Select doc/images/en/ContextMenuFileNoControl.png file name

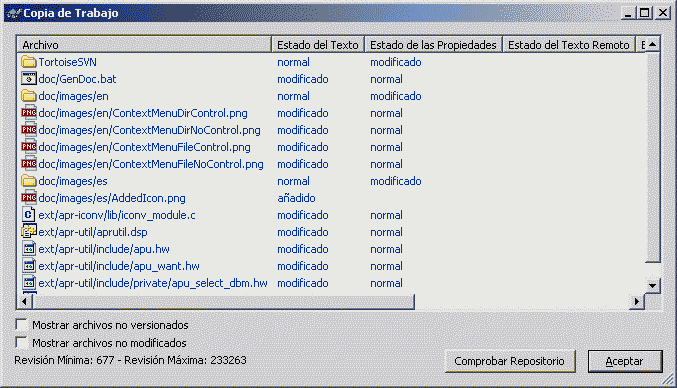tap(151, 164)
